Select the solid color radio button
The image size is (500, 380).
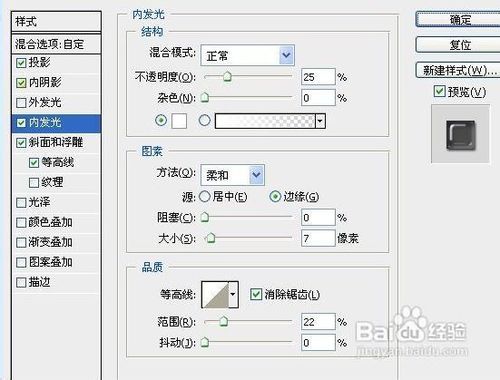click(161, 120)
